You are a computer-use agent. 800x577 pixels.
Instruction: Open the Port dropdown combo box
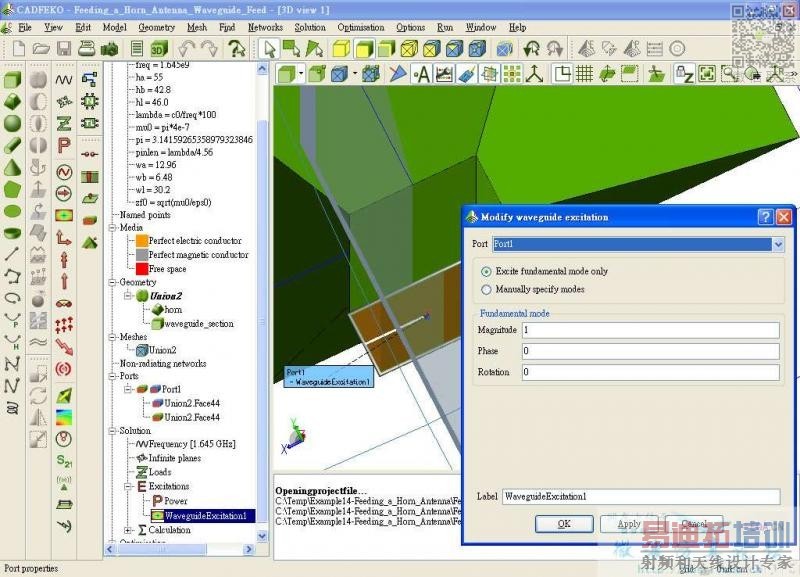[778, 244]
